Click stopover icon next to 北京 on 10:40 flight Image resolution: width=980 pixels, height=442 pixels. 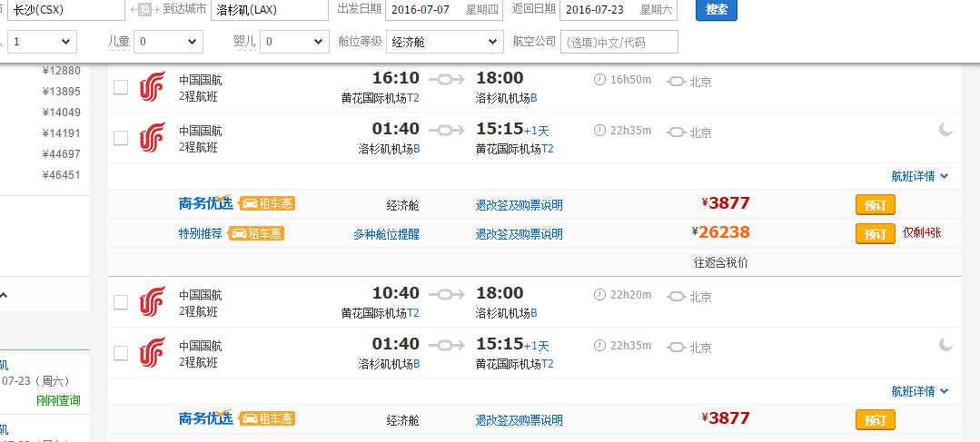pos(677,297)
